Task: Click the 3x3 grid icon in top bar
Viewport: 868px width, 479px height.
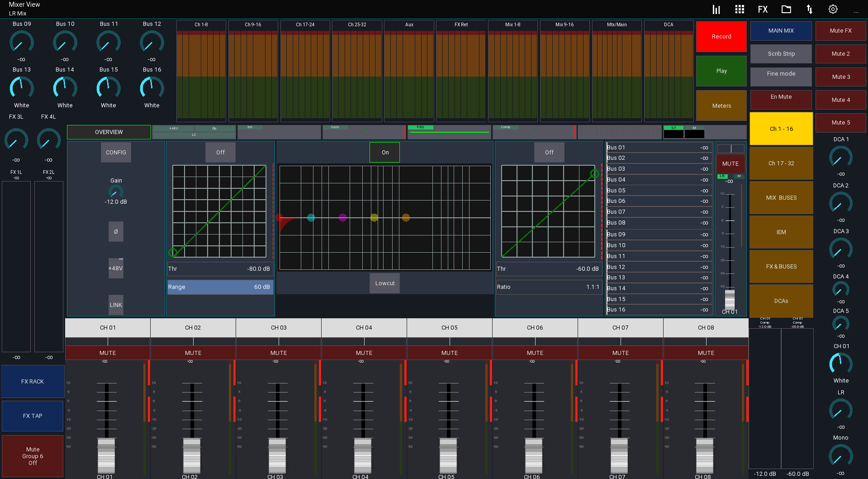Action: pyautogui.click(x=740, y=10)
